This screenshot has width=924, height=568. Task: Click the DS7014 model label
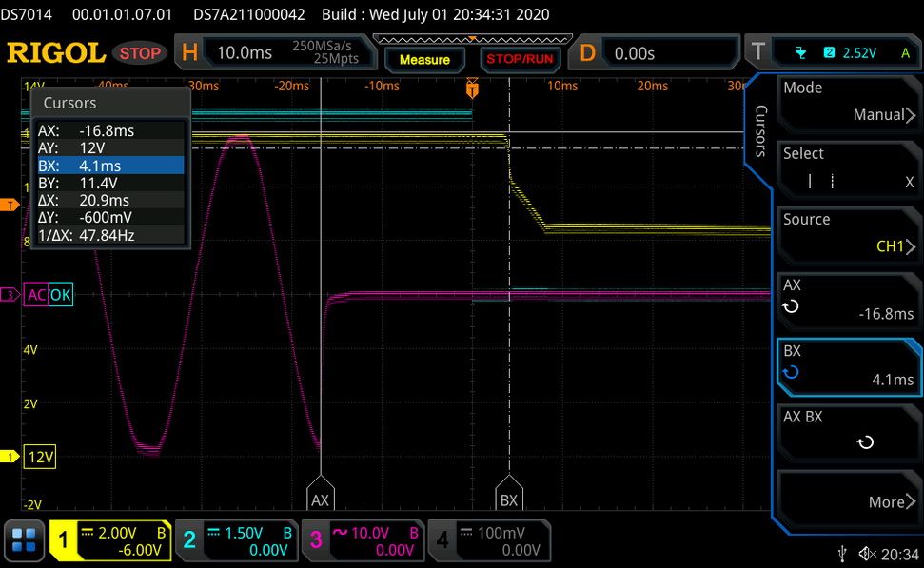click(x=27, y=14)
